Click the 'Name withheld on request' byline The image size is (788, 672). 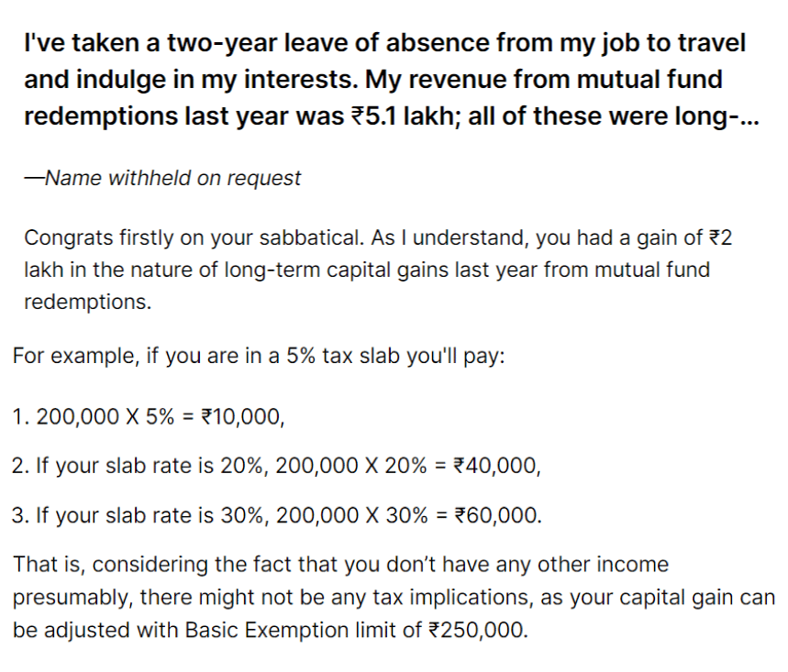tap(162, 178)
